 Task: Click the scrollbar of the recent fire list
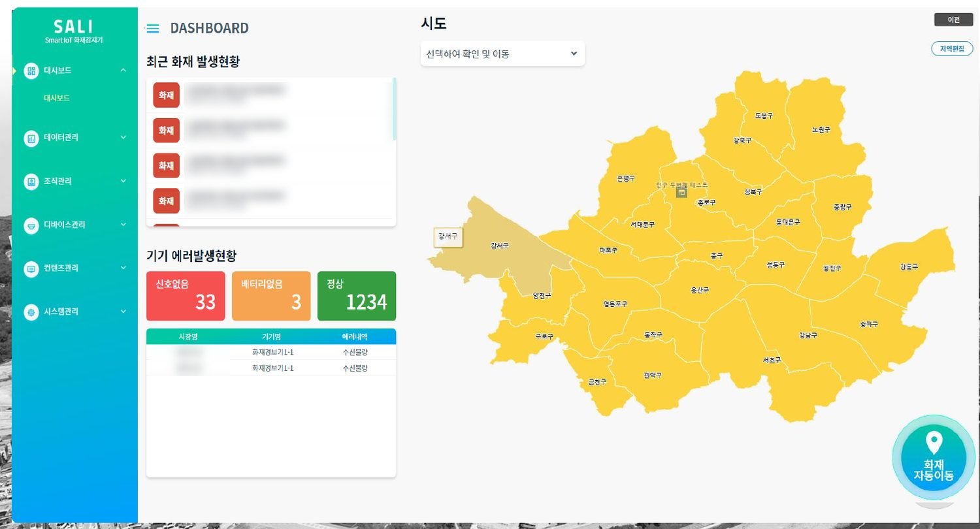coord(395,109)
